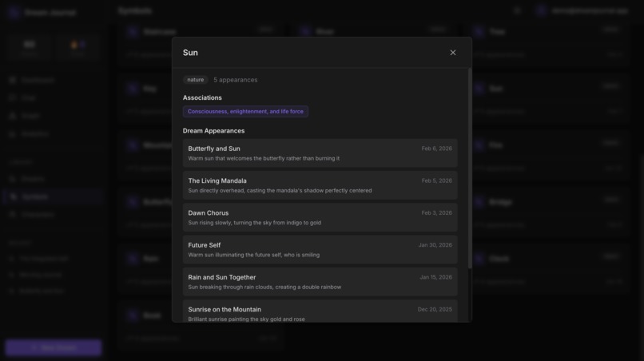Click 'Sun directly overhead' description text
The image size is (644, 361).
coord(280,191)
